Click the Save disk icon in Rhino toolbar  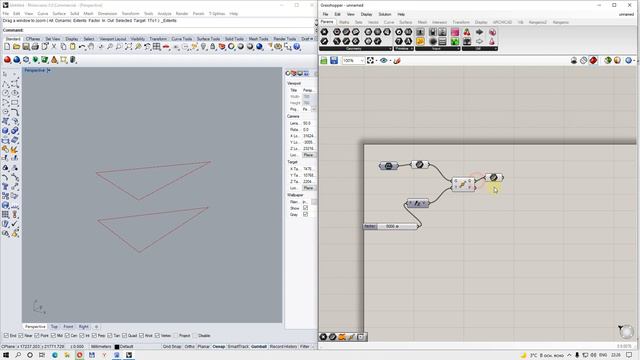point(26,47)
